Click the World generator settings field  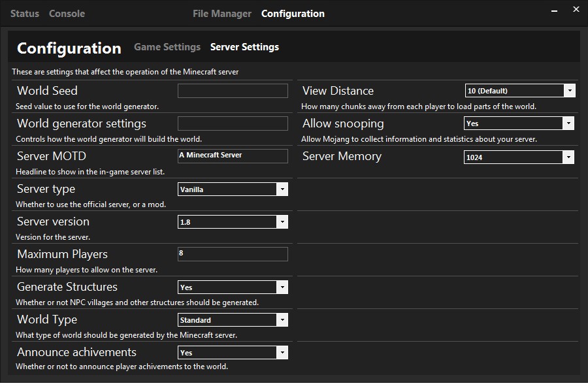pyautogui.click(x=232, y=123)
